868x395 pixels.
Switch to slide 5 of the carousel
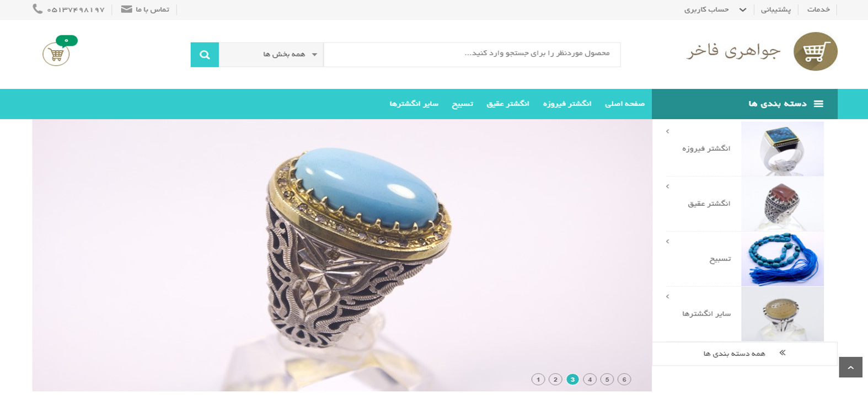point(607,380)
